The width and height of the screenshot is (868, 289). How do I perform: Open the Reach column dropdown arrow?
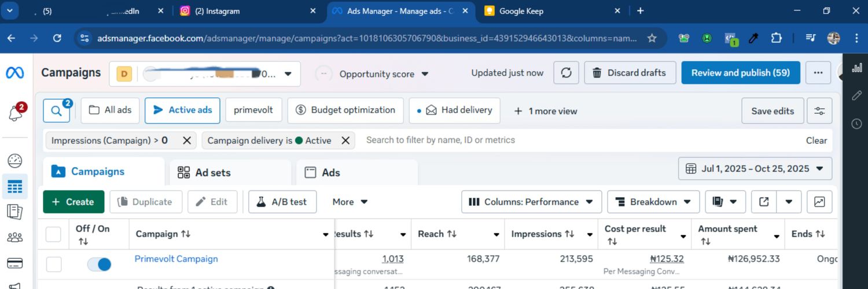496,235
